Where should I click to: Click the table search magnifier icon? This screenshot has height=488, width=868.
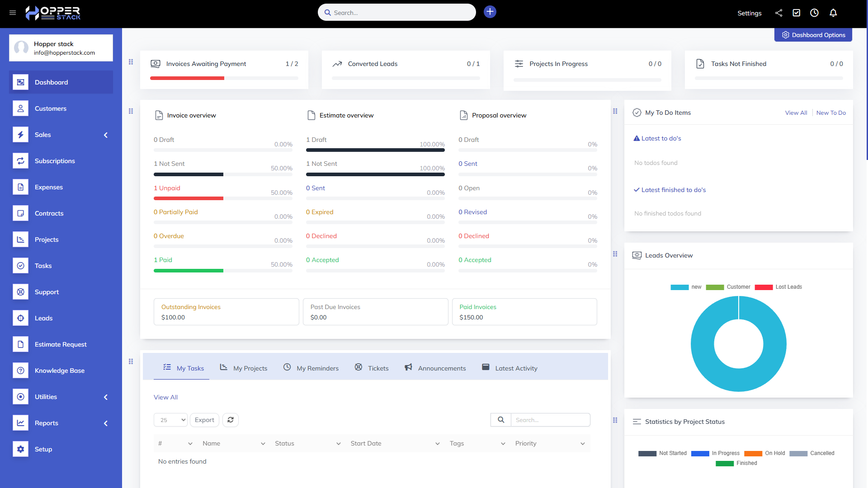click(x=501, y=420)
